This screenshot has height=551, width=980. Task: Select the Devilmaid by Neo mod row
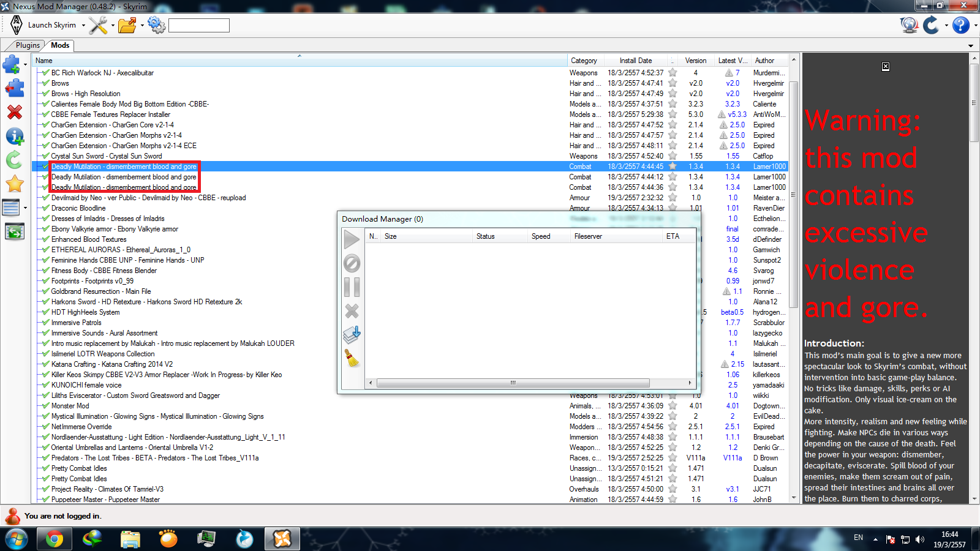click(410, 198)
